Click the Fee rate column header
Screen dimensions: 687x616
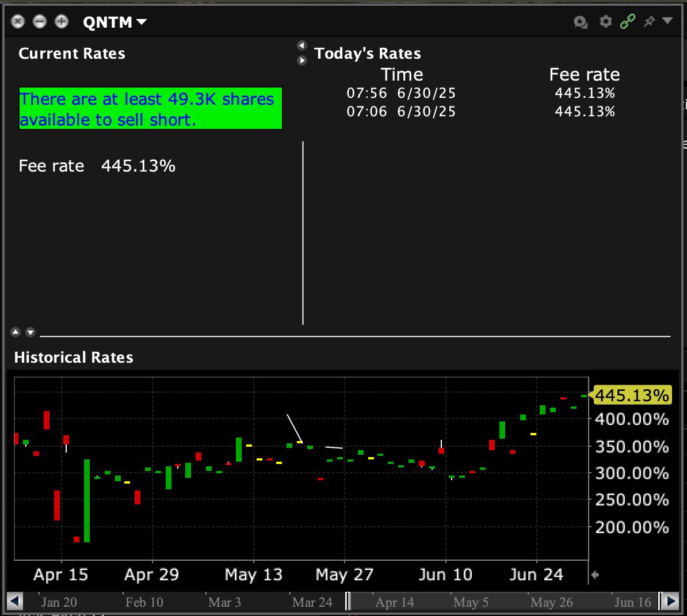click(x=585, y=74)
